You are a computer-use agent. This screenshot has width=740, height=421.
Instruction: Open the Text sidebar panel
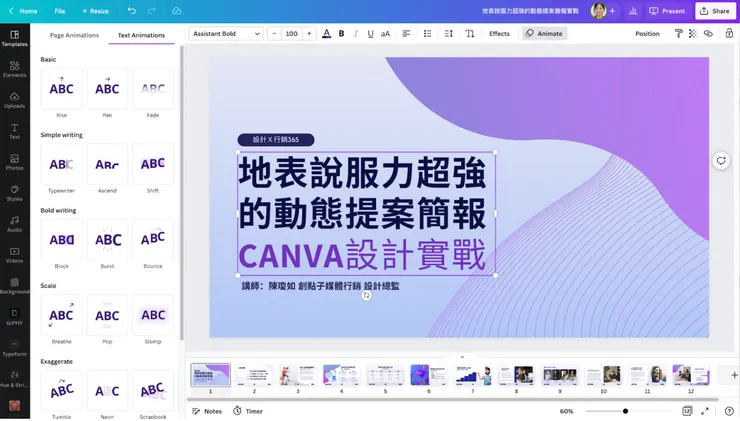15,131
